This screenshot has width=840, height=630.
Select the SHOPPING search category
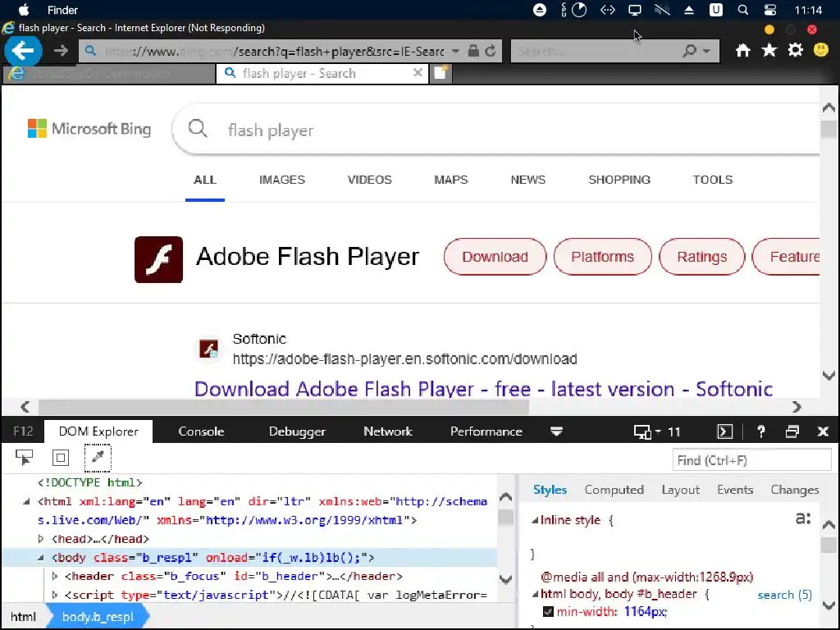(x=619, y=180)
